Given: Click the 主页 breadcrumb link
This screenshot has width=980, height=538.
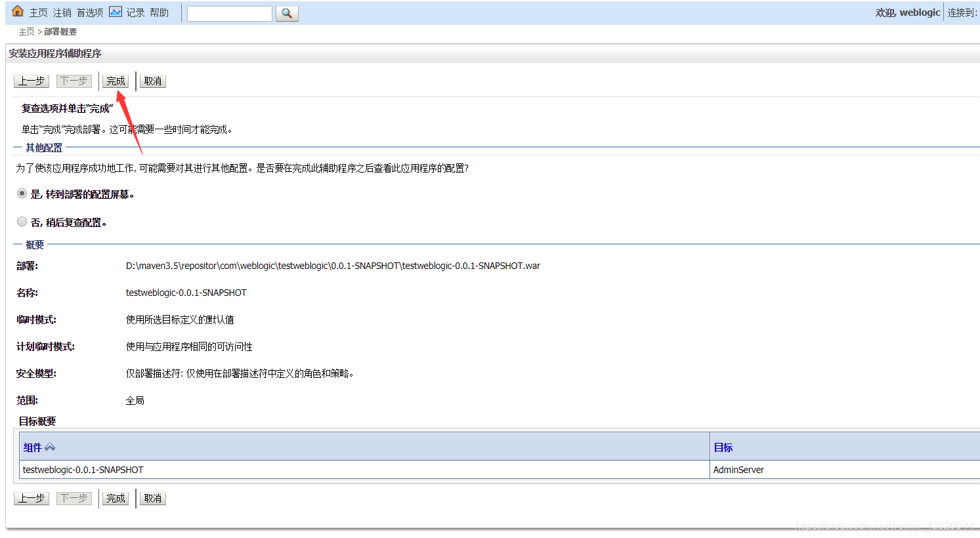Looking at the screenshot, I should point(26,31).
